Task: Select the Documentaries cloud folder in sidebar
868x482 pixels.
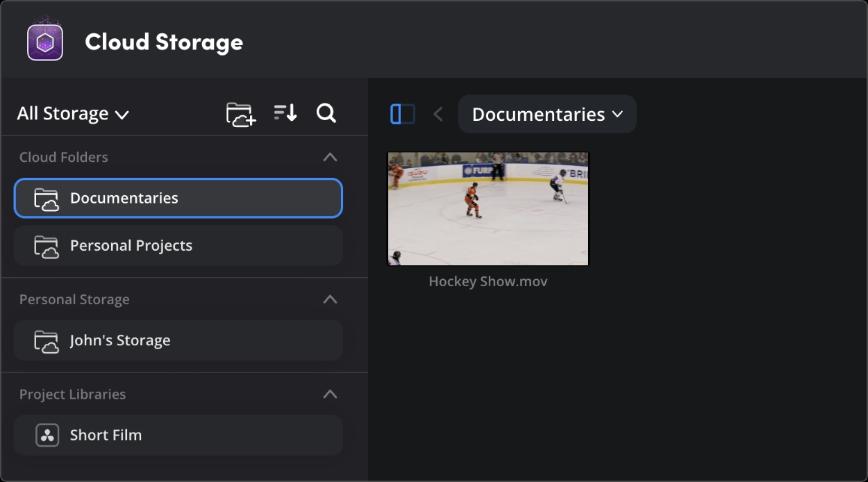Action: pyautogui.click(x=178, y=198)
